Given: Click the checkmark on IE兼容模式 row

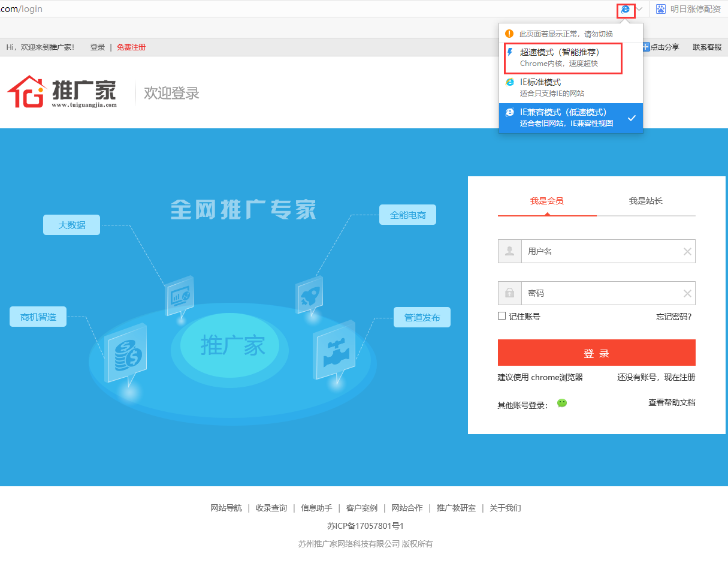Looking at the screenshot, I should click(x=632, y=118).
